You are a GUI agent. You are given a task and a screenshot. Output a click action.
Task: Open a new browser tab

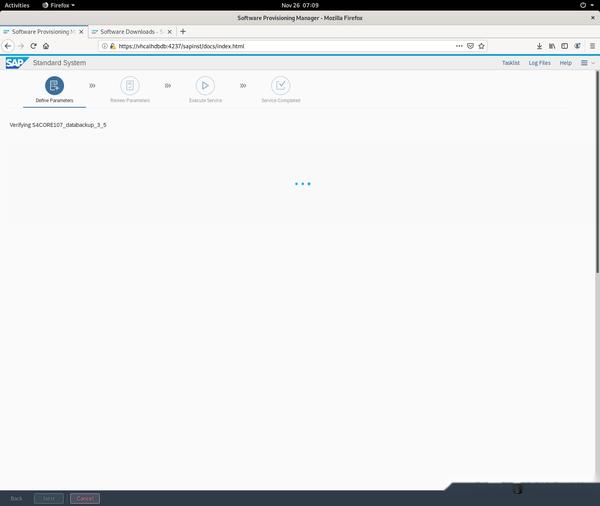[183, 31]
